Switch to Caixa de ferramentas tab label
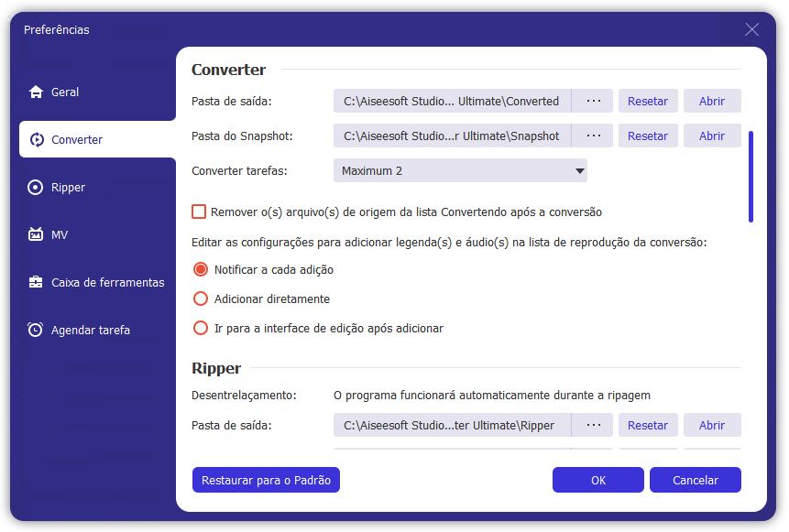Screen dimensions: 789x532 tap(108, 283)
